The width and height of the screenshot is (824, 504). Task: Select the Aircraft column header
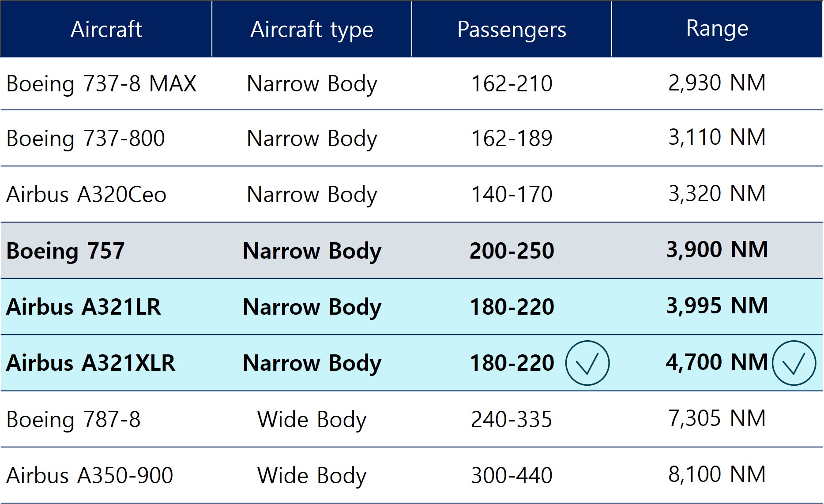(x=106, y=29)
